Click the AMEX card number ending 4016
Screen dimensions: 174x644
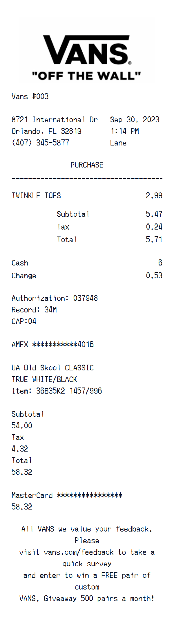point(52,345)
